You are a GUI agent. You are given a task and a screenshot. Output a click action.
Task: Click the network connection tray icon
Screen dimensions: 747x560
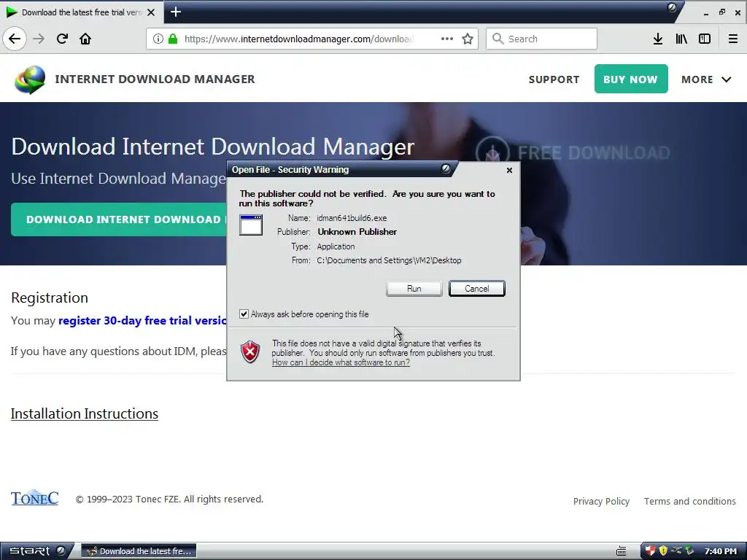tap(676, 551)
